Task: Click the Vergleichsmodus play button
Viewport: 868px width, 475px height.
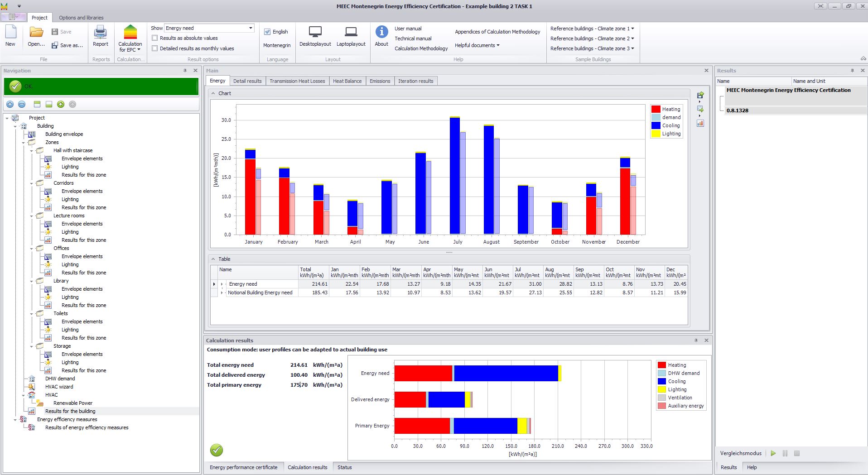Action: coord(773,453)
